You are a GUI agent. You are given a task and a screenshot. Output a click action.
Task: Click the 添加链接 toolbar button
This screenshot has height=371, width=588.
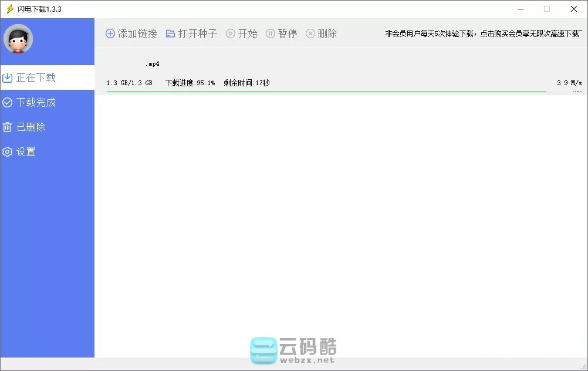pos(136,33)
